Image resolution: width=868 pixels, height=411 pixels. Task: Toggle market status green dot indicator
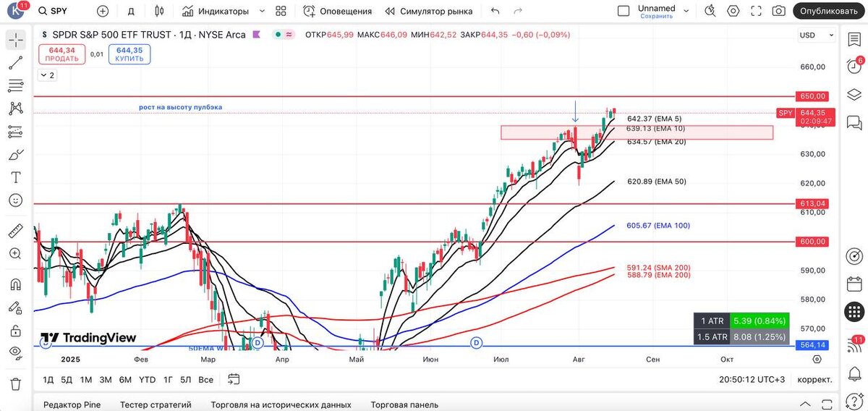277,35
